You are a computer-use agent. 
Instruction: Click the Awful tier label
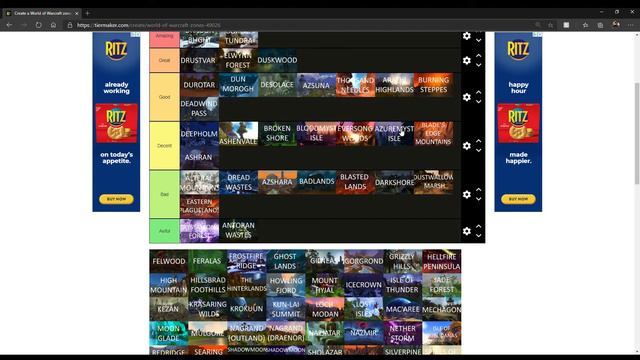[164, 231]
